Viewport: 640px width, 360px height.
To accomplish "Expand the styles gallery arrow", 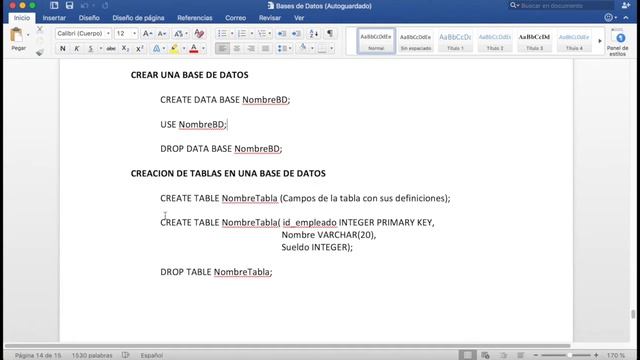I will (x=600, y=41).
